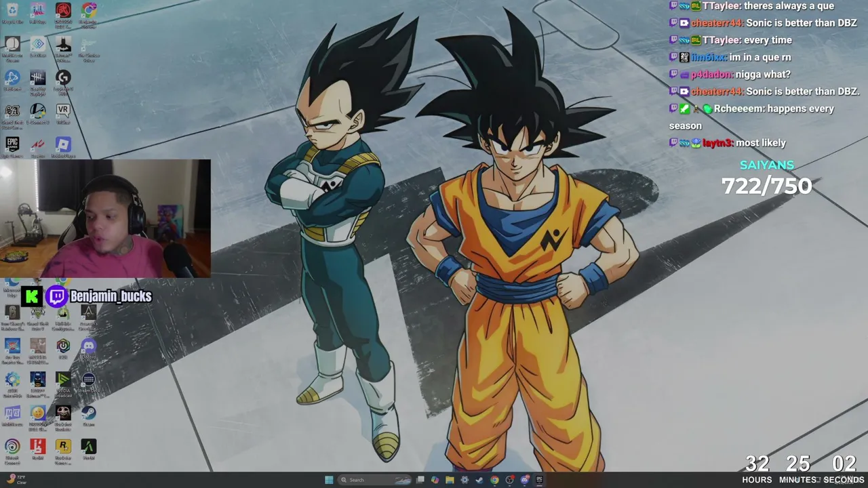
Task: Launch the Dragon Ball game desktop shortcut
Action: 37,417
